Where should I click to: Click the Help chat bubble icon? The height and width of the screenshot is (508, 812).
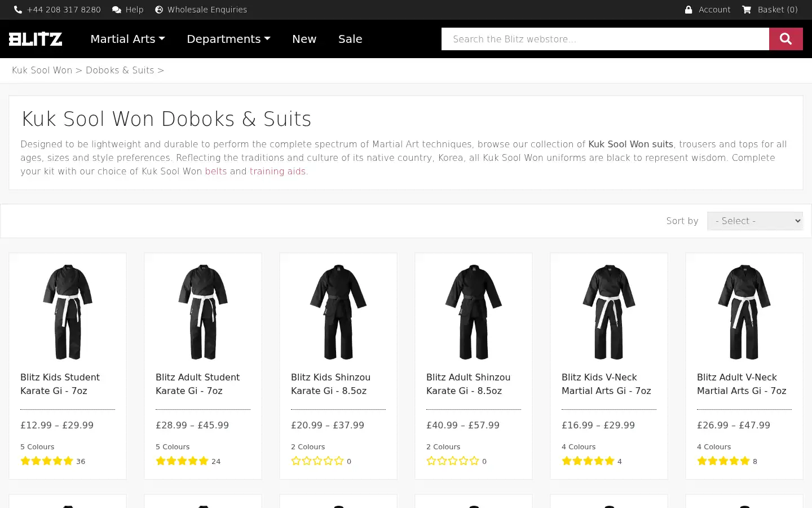(x=117, y=10)
